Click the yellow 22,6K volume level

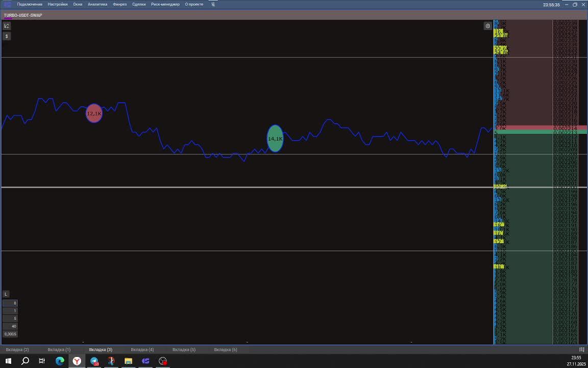500,49
